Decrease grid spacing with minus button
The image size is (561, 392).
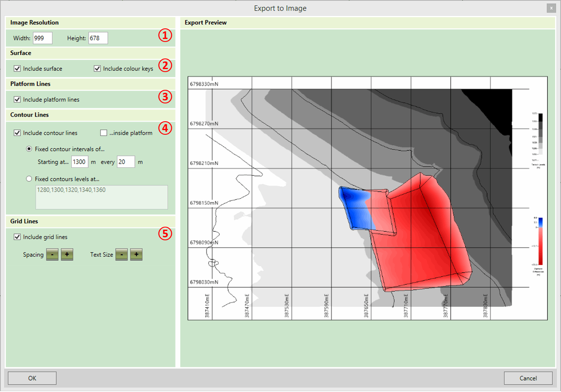coord(52,255)
